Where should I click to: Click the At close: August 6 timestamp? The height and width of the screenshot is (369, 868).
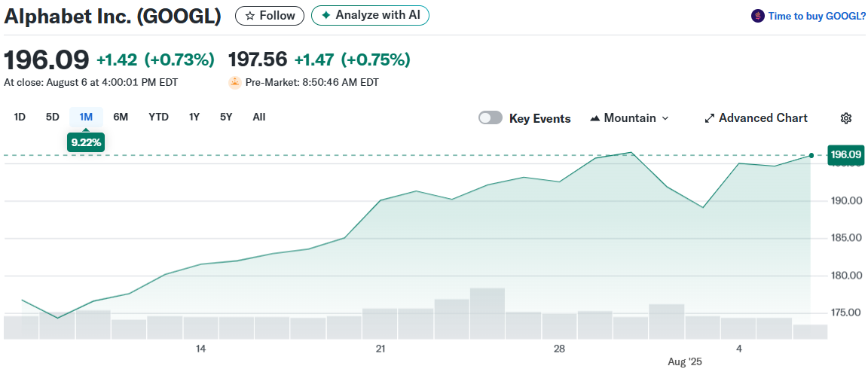[x=90, y=82]
